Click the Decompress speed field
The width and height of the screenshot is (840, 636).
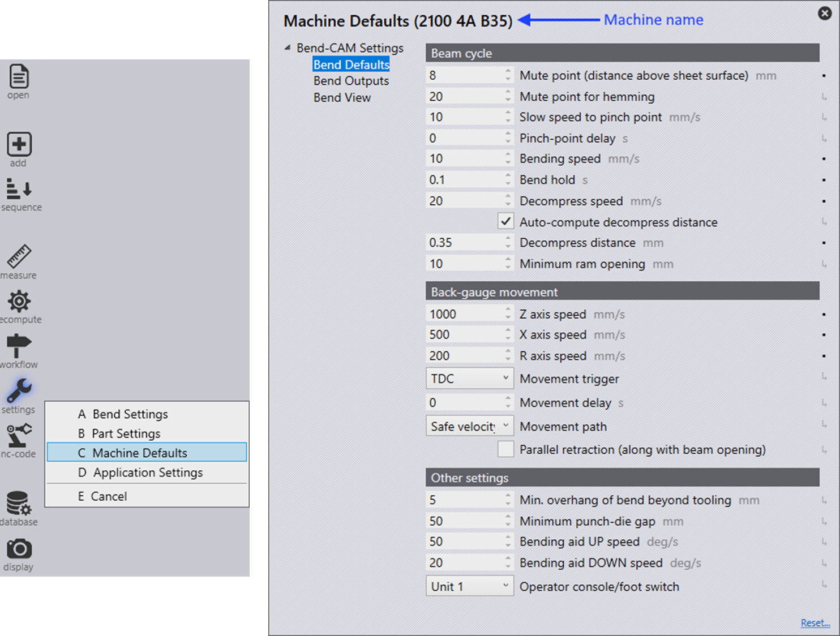click(x=469, y=201)
